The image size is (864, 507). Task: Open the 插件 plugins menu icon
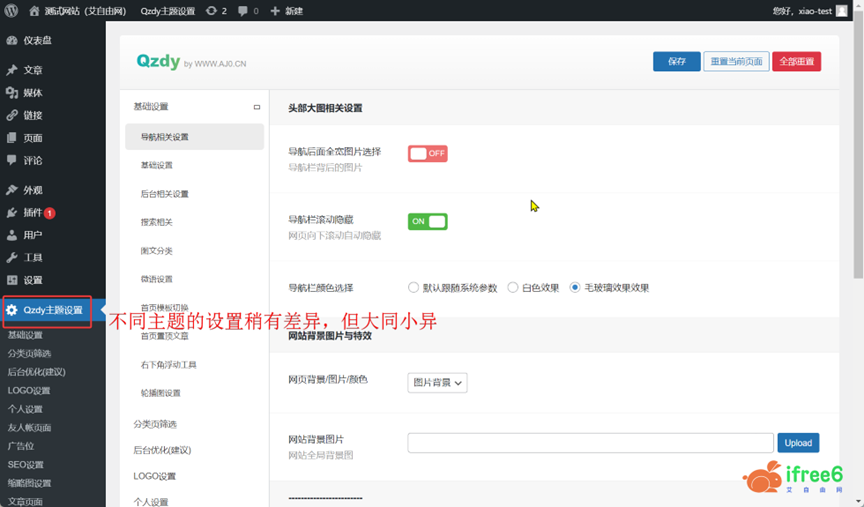(x=12, y=213)
